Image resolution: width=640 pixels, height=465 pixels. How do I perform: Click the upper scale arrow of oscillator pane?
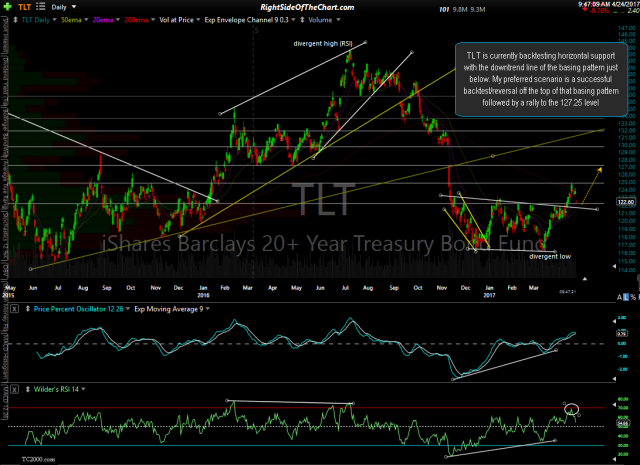615,321
